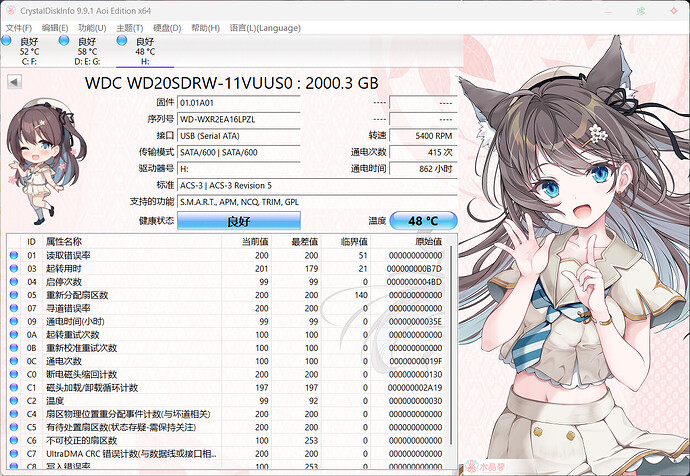Click the 属性名称 column header
Screen dimensions: 690x476
pos(131,242)
